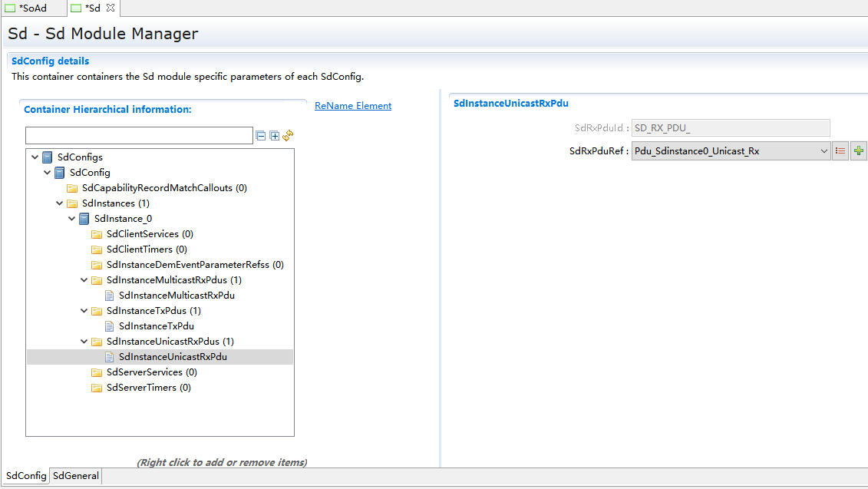Click the list icon beside SdRxPduRef
The image size is (868, 489).
click(840, 151)
